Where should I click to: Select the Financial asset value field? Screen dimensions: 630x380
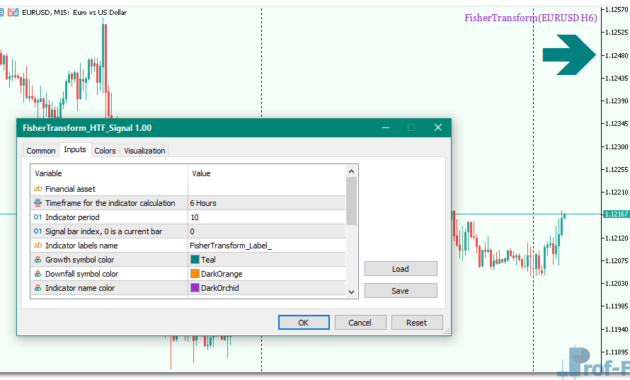[x=266, y=189]
